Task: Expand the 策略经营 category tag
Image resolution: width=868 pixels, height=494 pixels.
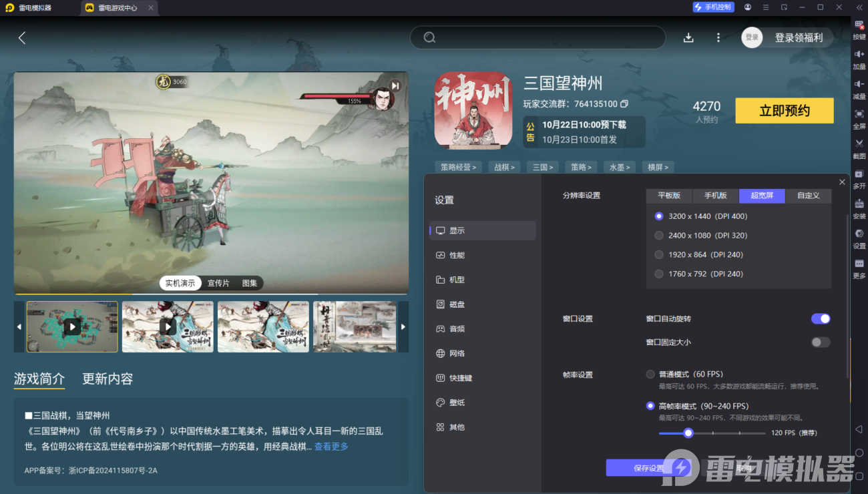Action: (458, 167)
